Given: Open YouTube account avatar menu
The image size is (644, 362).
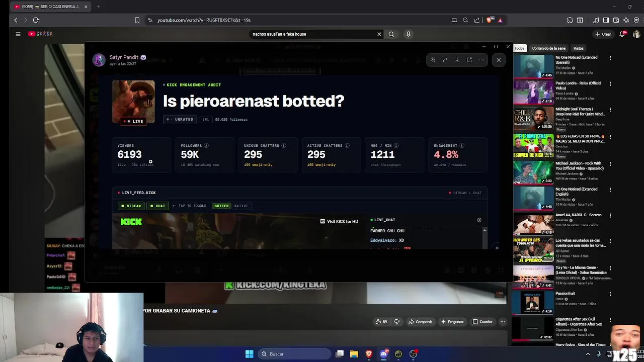Looking at the screenshot, I should tap(636, 34).
